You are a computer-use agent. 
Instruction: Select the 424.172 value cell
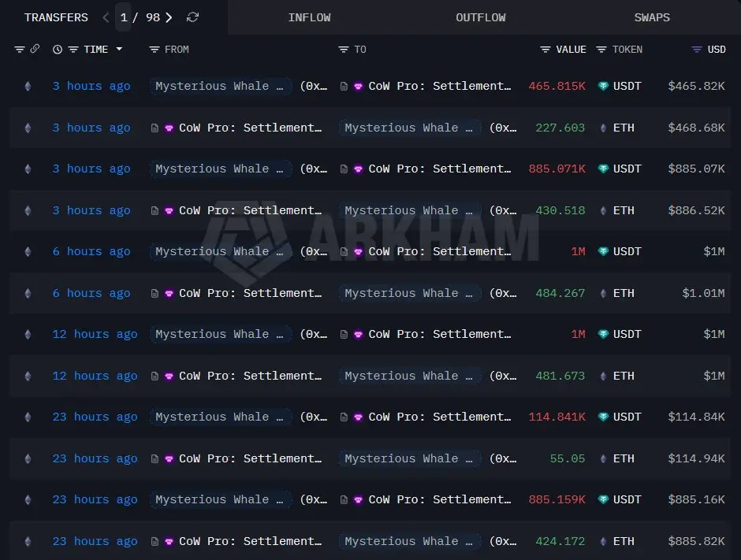coord(560,540)
